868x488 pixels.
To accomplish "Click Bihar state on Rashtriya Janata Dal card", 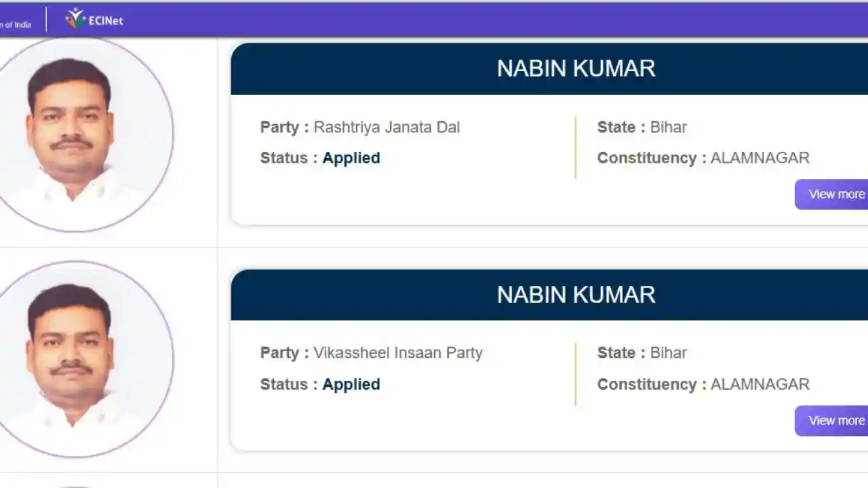I will pos(669,127).
